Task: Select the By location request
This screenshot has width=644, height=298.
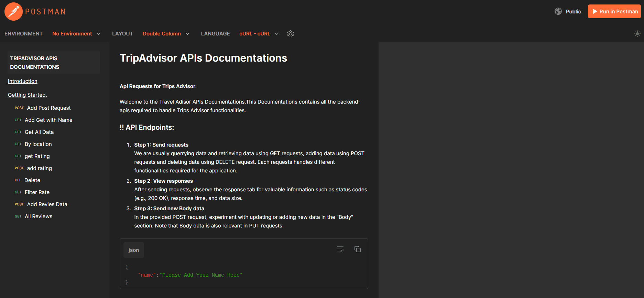Action: (38, 144)
